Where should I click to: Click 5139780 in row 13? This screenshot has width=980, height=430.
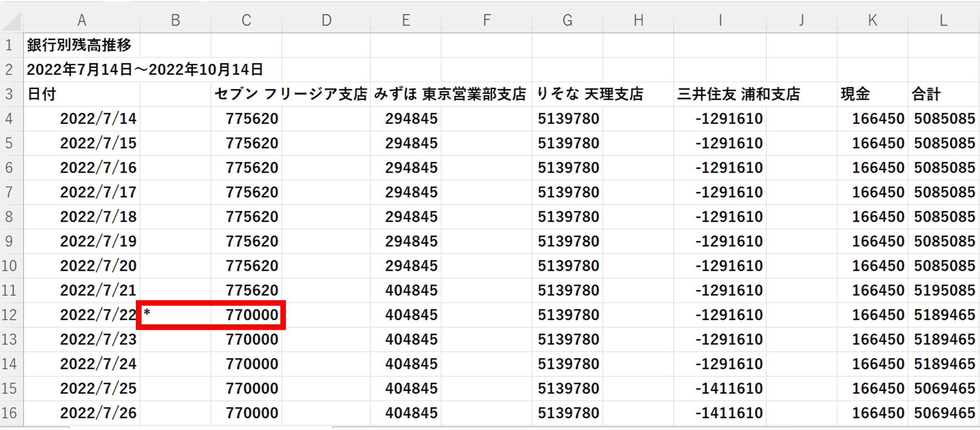(x=568, y=340)
